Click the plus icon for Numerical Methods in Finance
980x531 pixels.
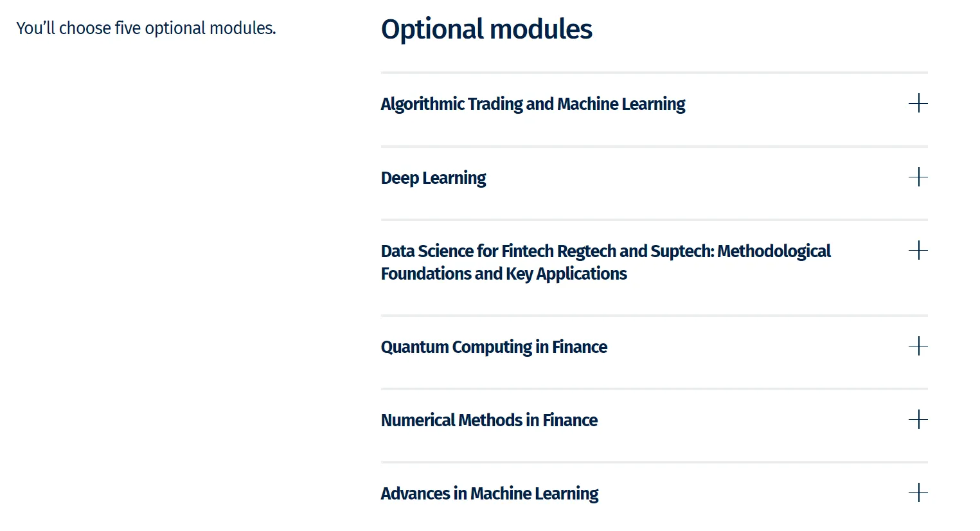pyautogui.click(x=918, y=420)
